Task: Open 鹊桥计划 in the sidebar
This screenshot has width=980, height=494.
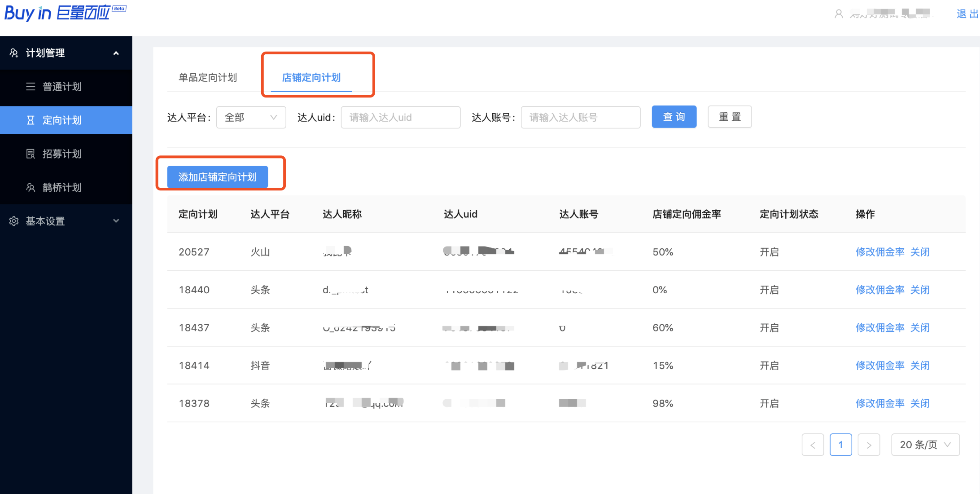Action: click(66, 188)
